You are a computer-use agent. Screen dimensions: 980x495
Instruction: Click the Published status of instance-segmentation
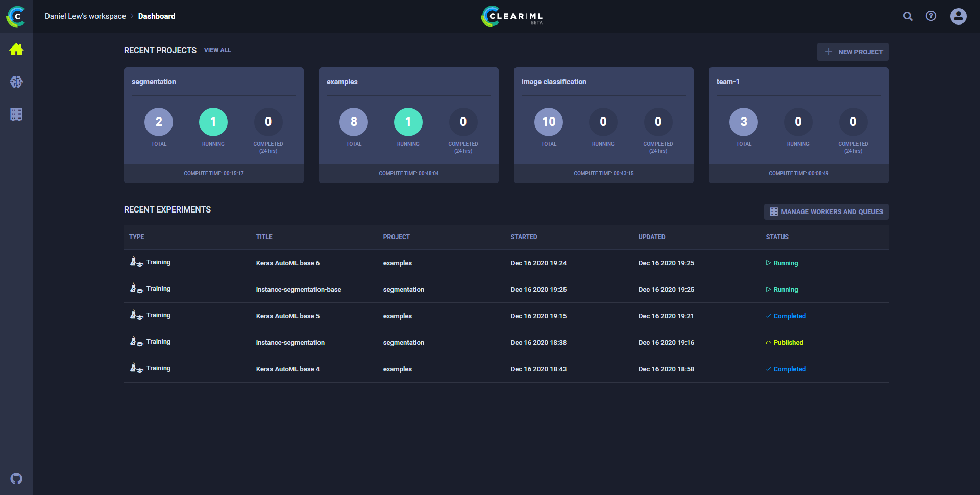coord(785,343)
